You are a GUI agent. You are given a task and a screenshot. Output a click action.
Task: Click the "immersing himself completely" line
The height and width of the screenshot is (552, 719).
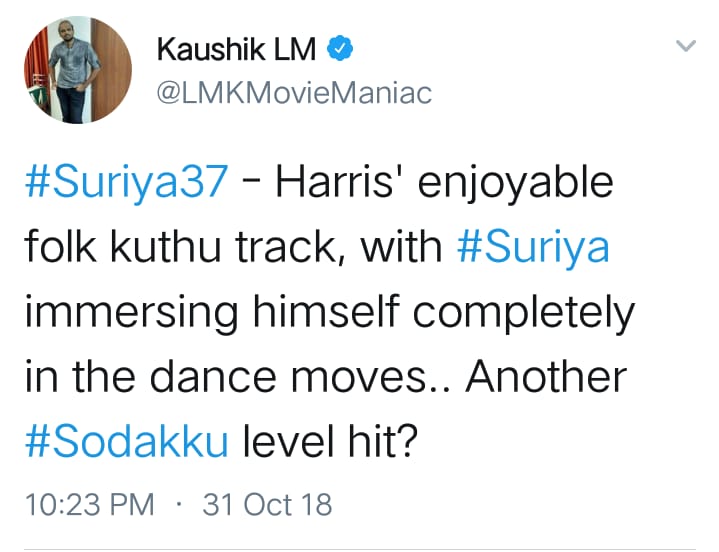[330, 313]
